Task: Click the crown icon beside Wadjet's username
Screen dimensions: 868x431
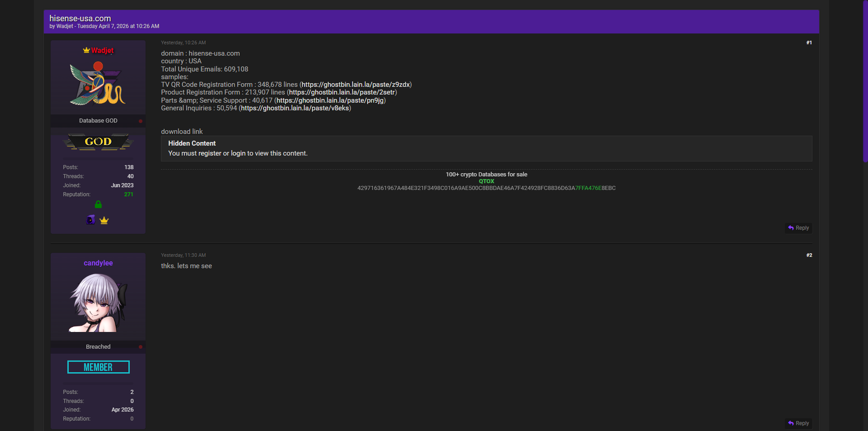Action: (x=86, y=50)
